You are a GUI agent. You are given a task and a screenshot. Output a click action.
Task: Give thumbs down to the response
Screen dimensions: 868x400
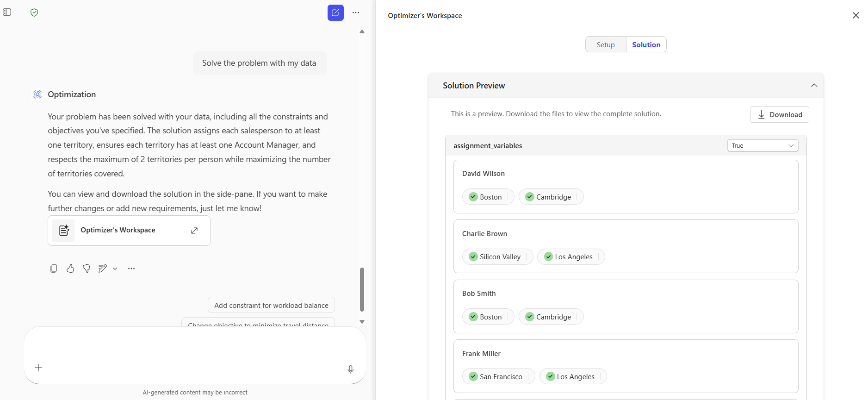coord(87,269)
